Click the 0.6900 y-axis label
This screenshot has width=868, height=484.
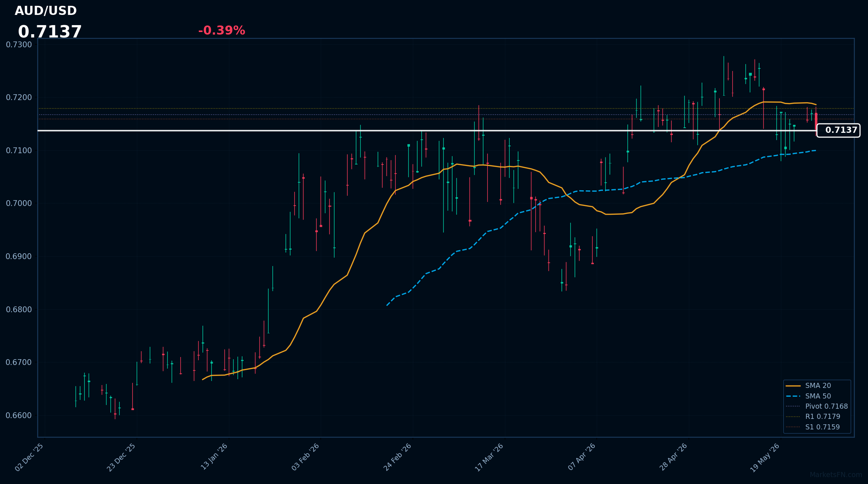pyautogui.click(x=19, y=257)
